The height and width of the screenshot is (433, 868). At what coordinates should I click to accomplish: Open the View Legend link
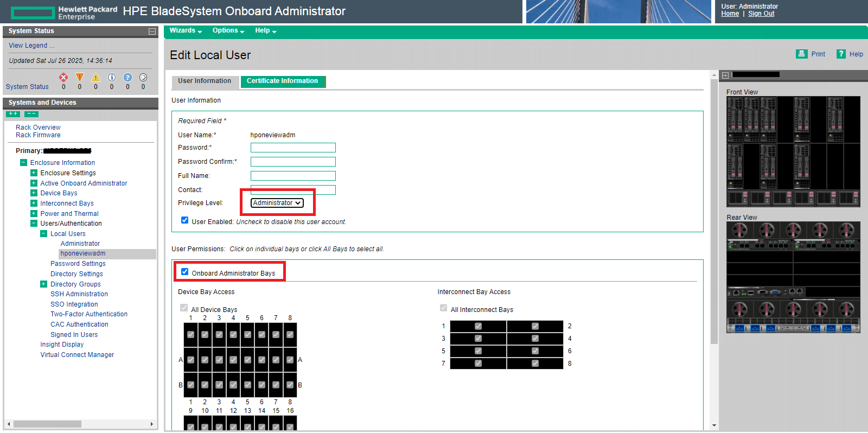coord(31,46)
